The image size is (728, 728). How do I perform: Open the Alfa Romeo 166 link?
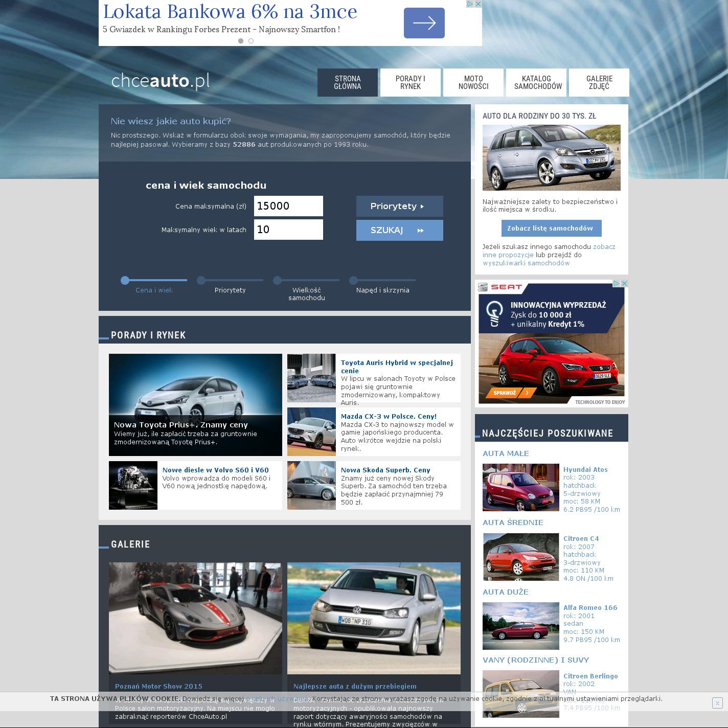(x=590, y=607)
